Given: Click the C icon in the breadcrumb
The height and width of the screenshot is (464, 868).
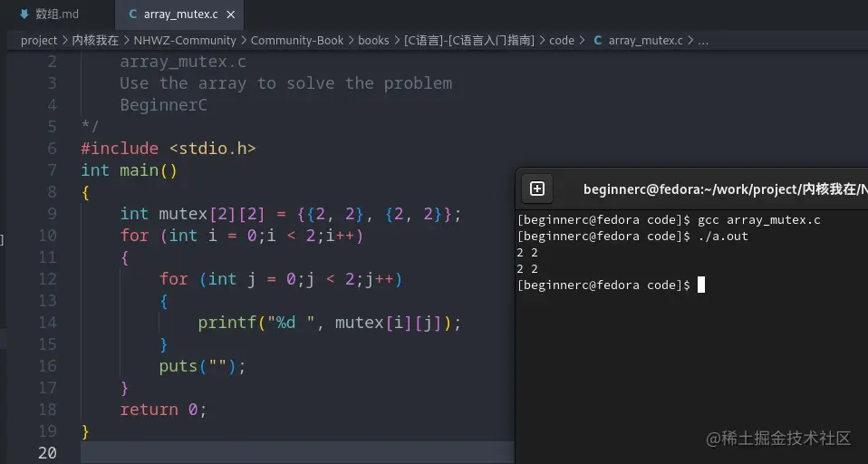Looking at the screenshot, I should point(598,41).
